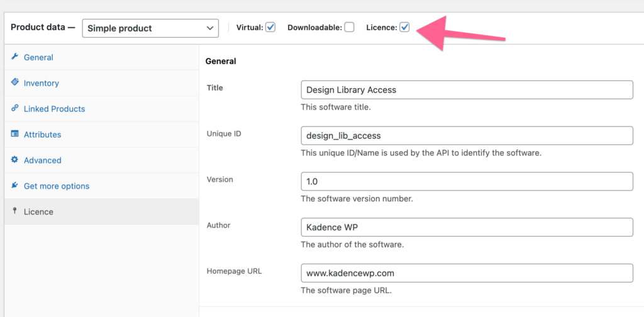644x317 pixels.
Task: Click the Version number field
Action: click(467, 182)
